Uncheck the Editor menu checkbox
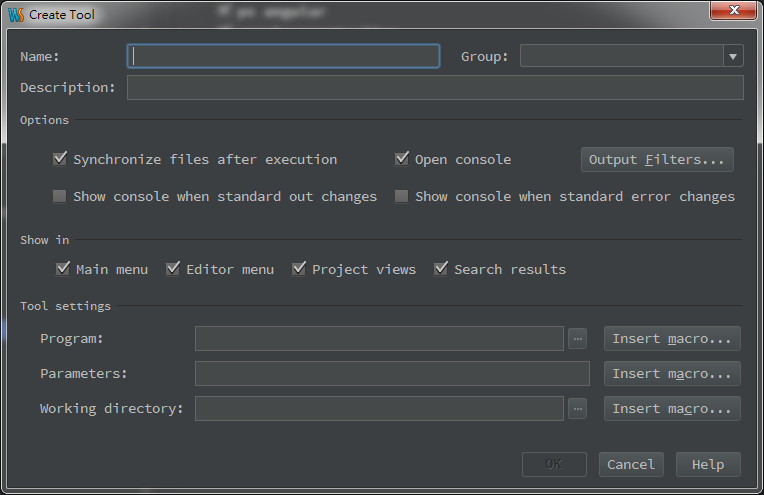The height and width of the screenshot is (495, 764). 173,269
